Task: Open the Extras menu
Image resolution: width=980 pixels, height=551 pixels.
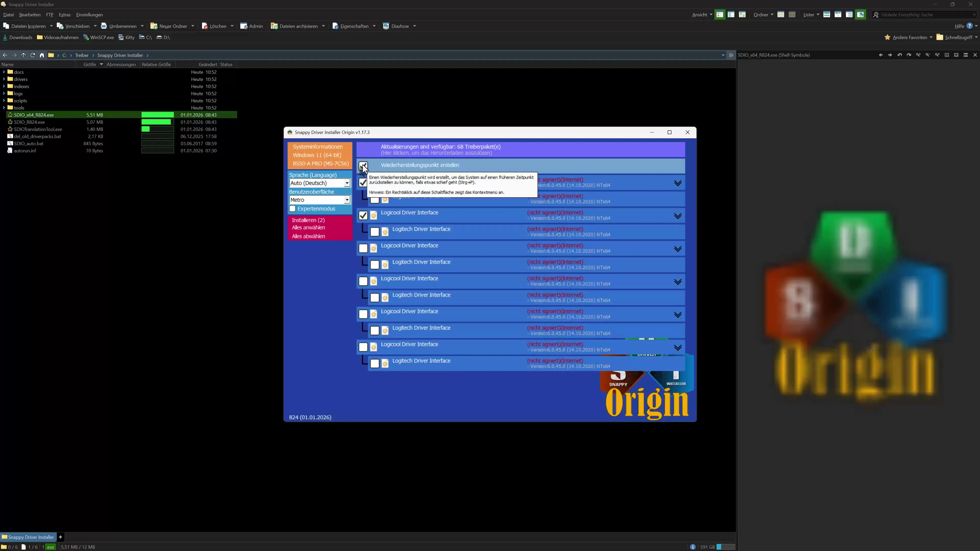Action: [65, 15]
